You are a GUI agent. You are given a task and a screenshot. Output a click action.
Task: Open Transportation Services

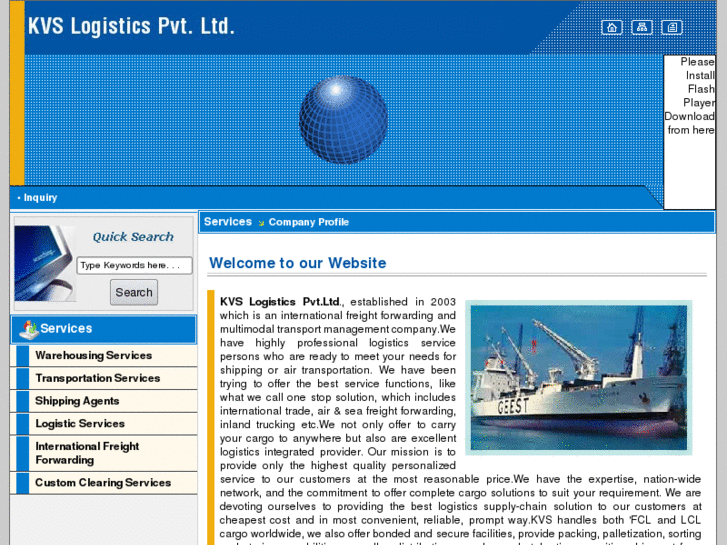pyautogui.click(x=98, y=378)
